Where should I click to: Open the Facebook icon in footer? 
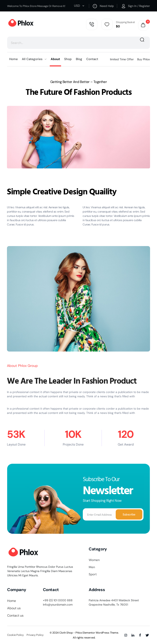[x=140, y=635]
